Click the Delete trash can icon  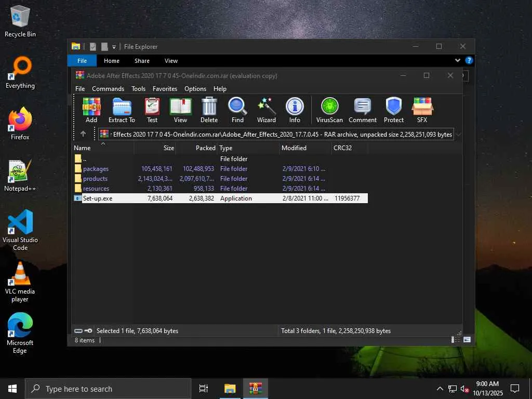pos(209,110)
